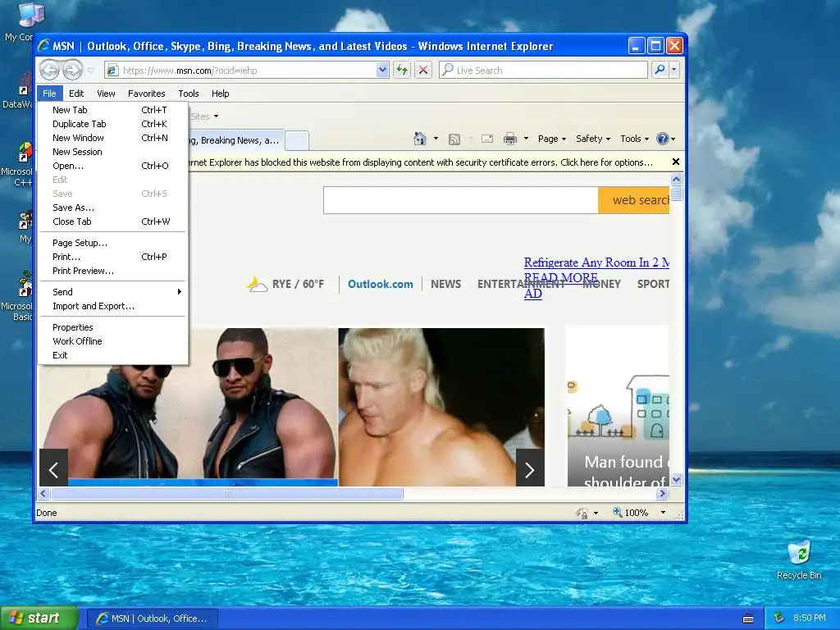Click the page icon in address bar

[x=112, y=71]
